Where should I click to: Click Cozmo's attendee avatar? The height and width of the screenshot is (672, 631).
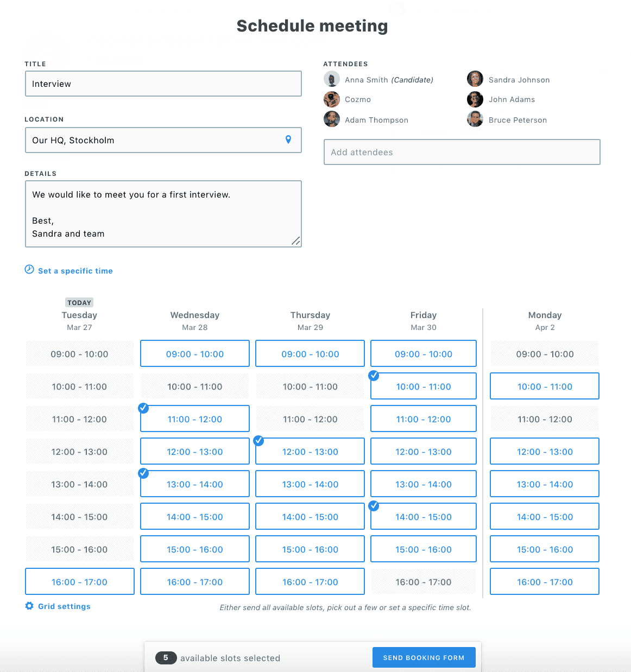click(332, 99)
